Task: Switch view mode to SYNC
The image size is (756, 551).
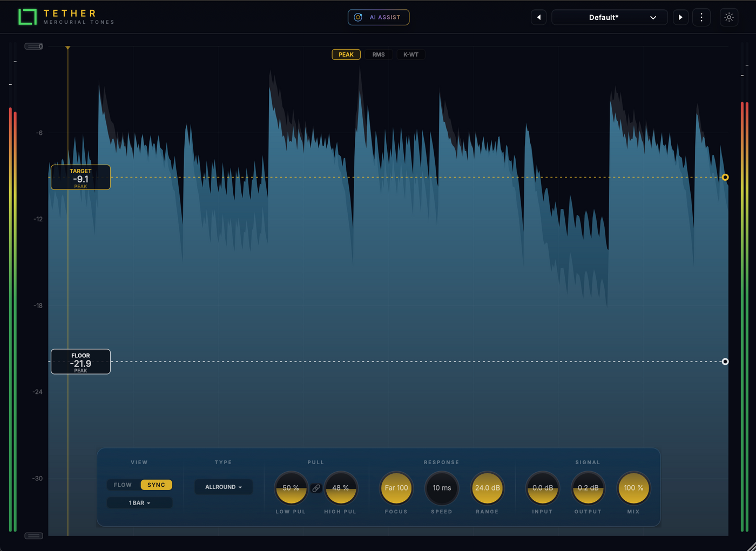Action: coord(156,485)
